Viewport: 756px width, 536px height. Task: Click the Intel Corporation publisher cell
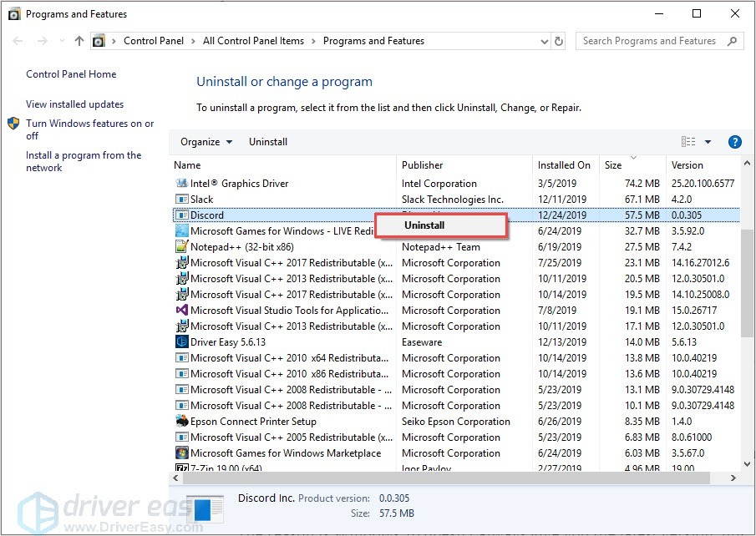click(439, 183)
